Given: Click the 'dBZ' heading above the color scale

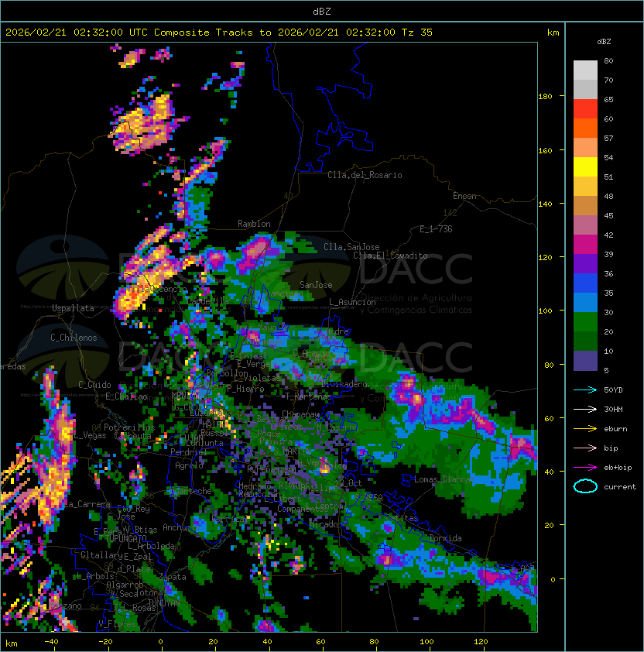Looking at the screenshot, I should coord(604,42).
